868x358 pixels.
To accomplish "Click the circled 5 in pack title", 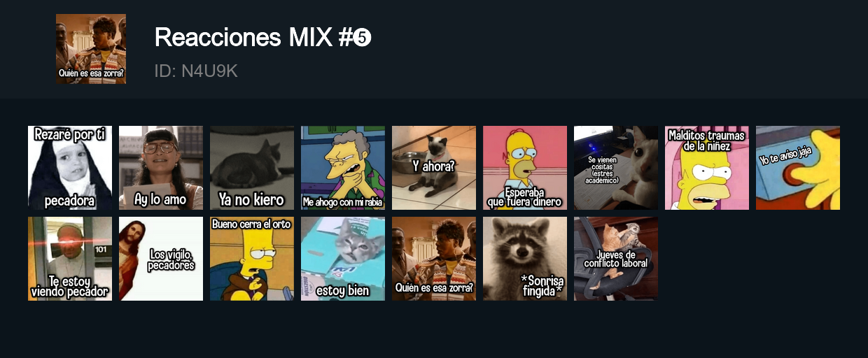I will (363, 38).
